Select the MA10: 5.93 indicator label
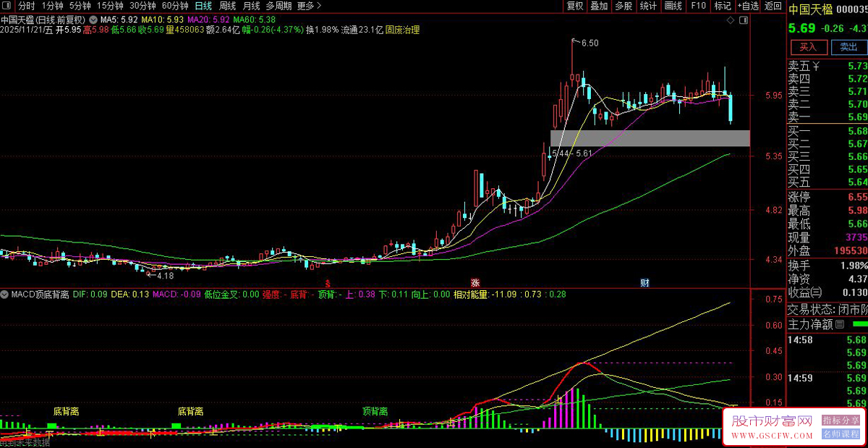Viewport: 868px width, 448px height. pyautogui.click(x=162, y=20)
